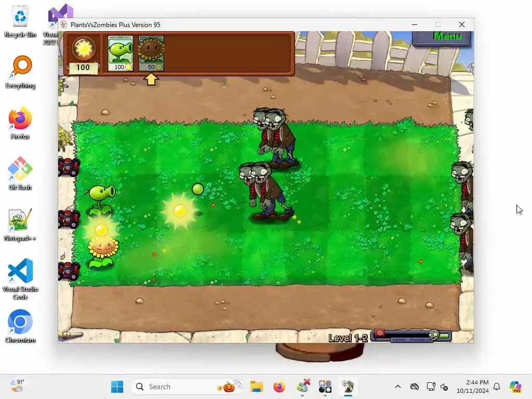Screen dimensions: 532x399
Task: Open Notepad++ desktop shortcut
Action: pos(20,224)
